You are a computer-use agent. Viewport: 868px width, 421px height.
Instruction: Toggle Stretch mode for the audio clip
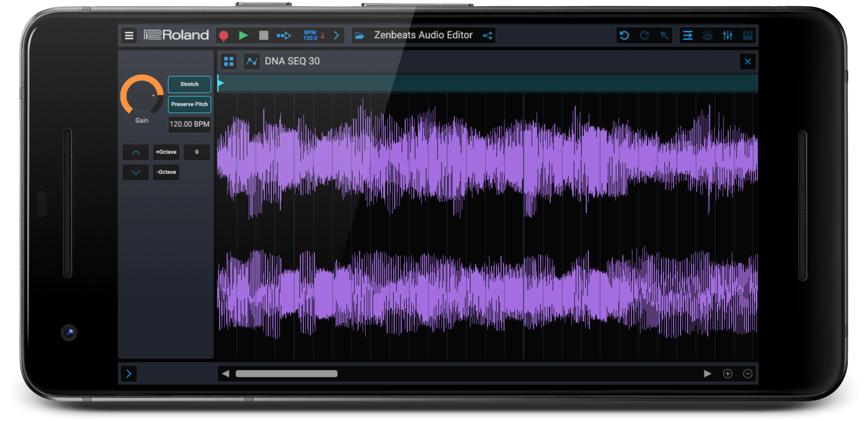click(x=189, y=84)
